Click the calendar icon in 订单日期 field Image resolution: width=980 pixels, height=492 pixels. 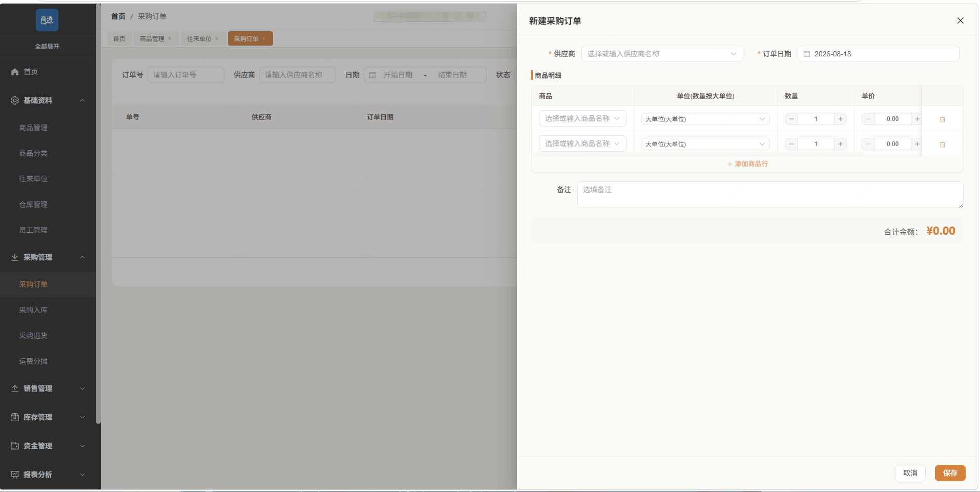point(807,54)
